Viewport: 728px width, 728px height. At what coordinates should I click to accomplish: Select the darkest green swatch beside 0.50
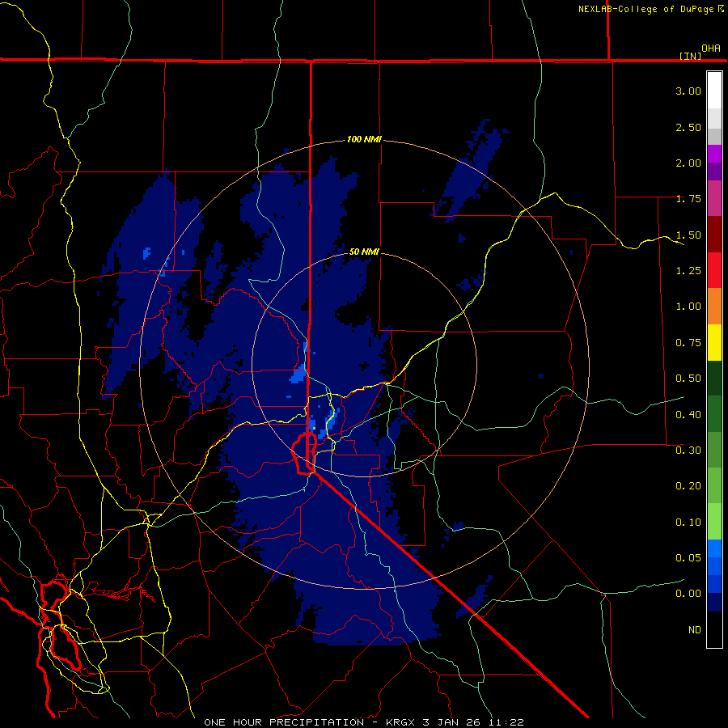[x=714, y=379]
